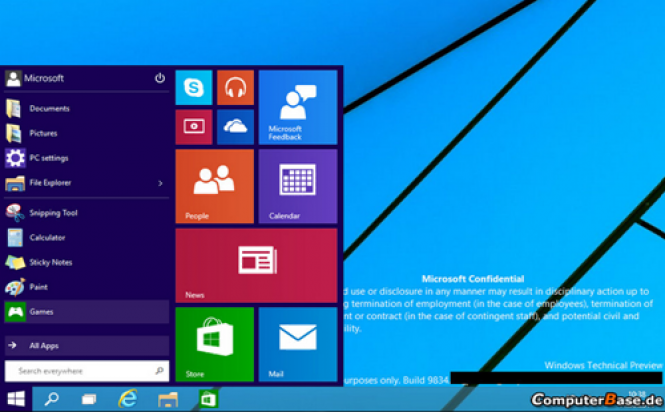Click the Windows Start button on taskbar
665x412 pixels.
(16, 399)
